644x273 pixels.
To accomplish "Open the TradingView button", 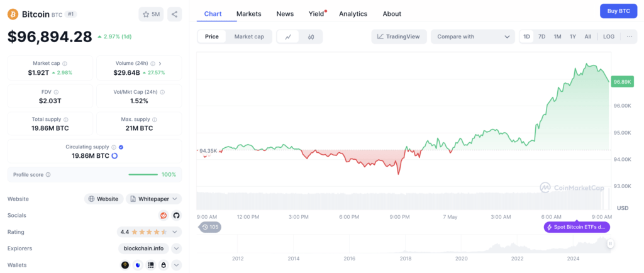I will (x=399, y=36).
